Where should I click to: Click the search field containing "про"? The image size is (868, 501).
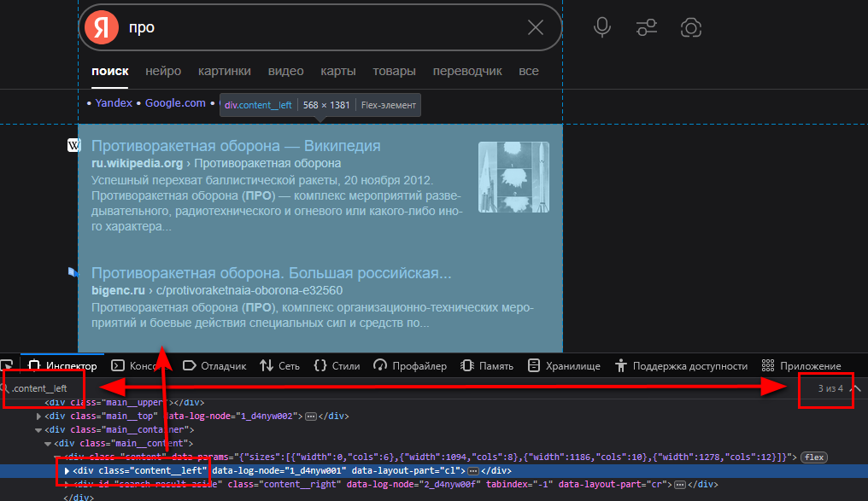[x=321, y=27]
